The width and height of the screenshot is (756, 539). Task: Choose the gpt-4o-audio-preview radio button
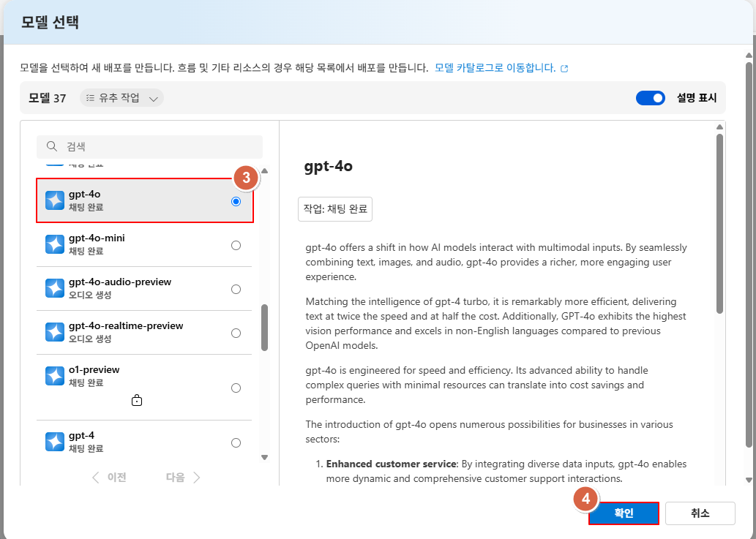pyautogui.click(x=236, y=289)
